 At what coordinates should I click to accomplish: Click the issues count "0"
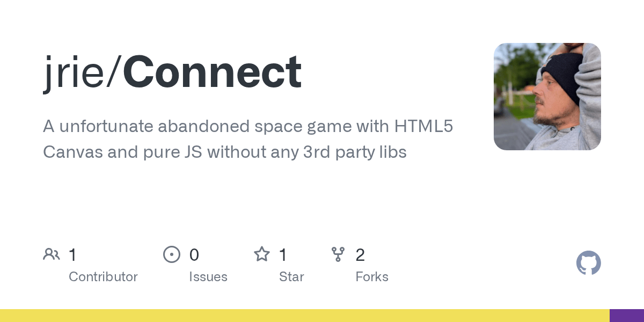coord(194,255)
